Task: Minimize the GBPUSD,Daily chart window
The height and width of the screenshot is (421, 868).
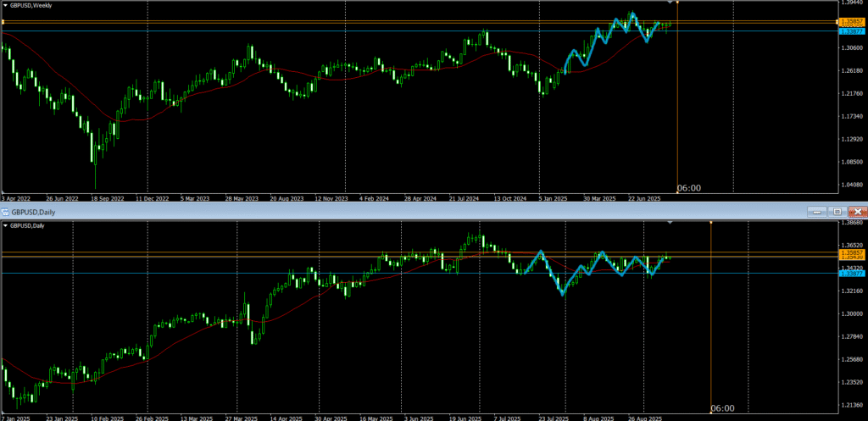Action: pyautogui.click(x=816, y=212)
